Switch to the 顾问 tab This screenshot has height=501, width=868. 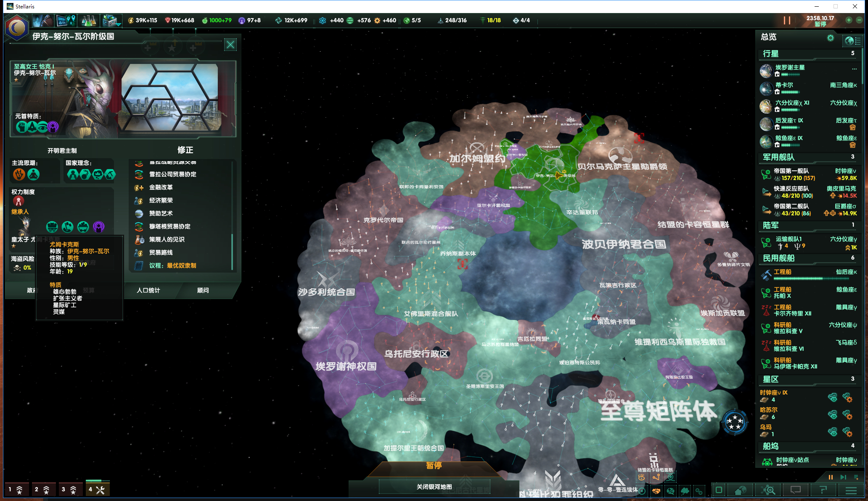point(203,290)
